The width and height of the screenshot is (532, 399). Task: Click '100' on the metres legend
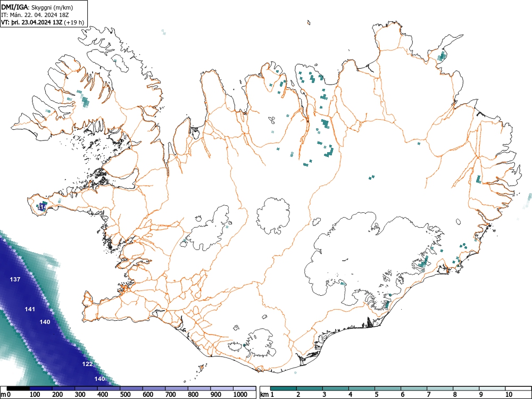(35, 395)
